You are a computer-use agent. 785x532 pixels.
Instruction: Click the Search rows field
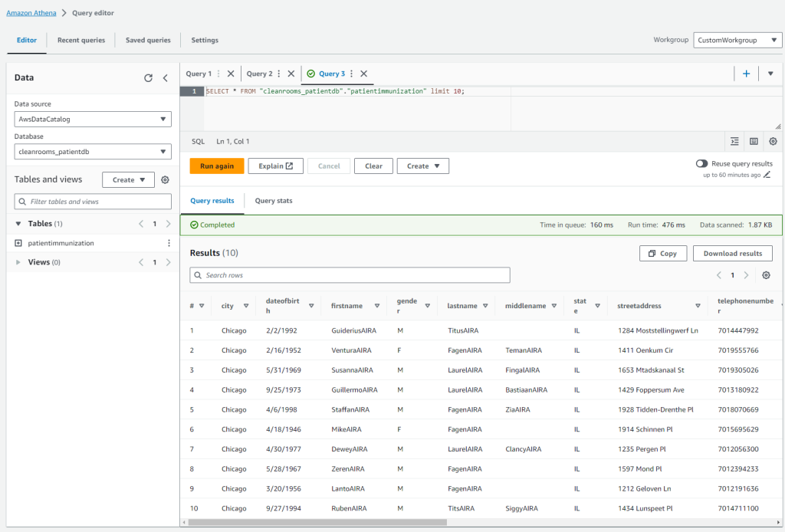pos(350,275)
